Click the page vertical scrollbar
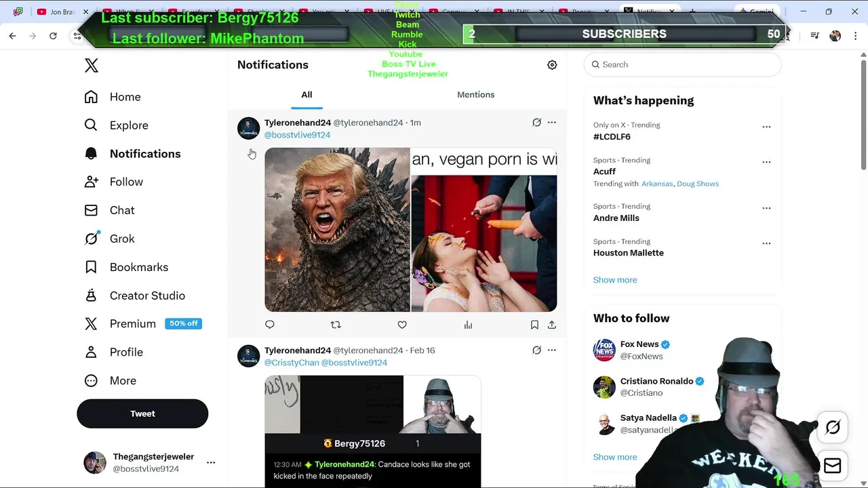The width and height of the screenshot is (868, 488). [863, 115]
